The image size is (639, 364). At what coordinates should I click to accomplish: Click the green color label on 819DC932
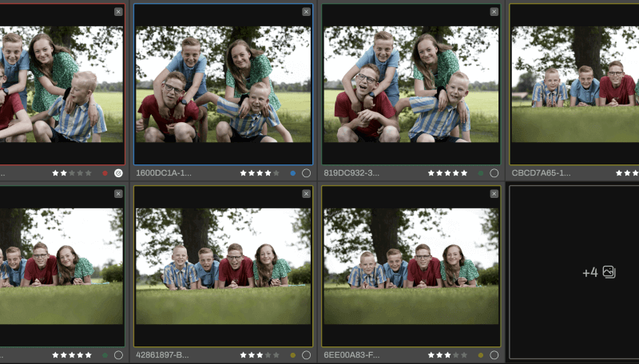click(480, 172)
